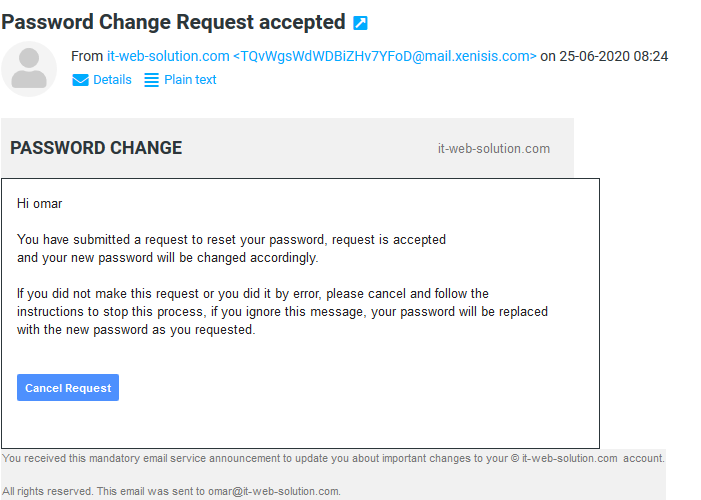The image size is (701, 500).
Task: Select the subject line Password Change Request accepted
Action: [173, 22]
